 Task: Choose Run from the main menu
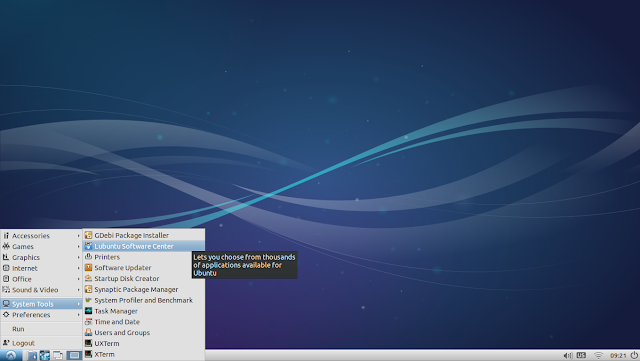pyautogui.click(x=41, y=329)
